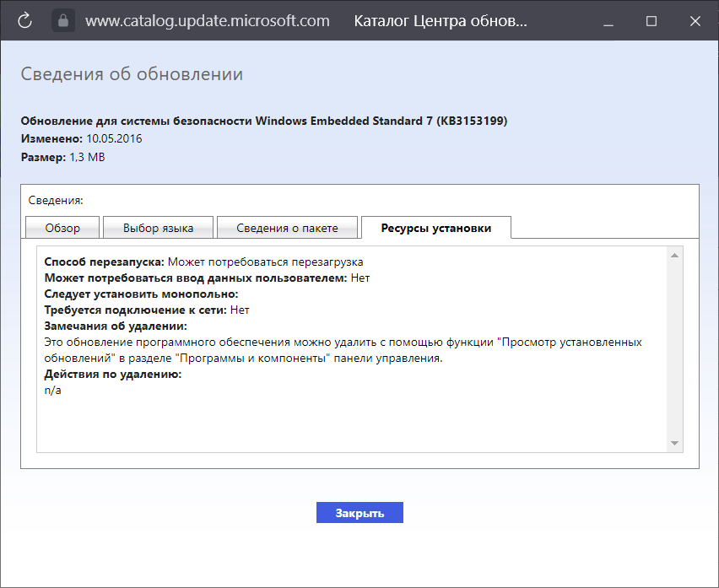
Task: Click the update title with KB3153199
Action: point(264,121)
